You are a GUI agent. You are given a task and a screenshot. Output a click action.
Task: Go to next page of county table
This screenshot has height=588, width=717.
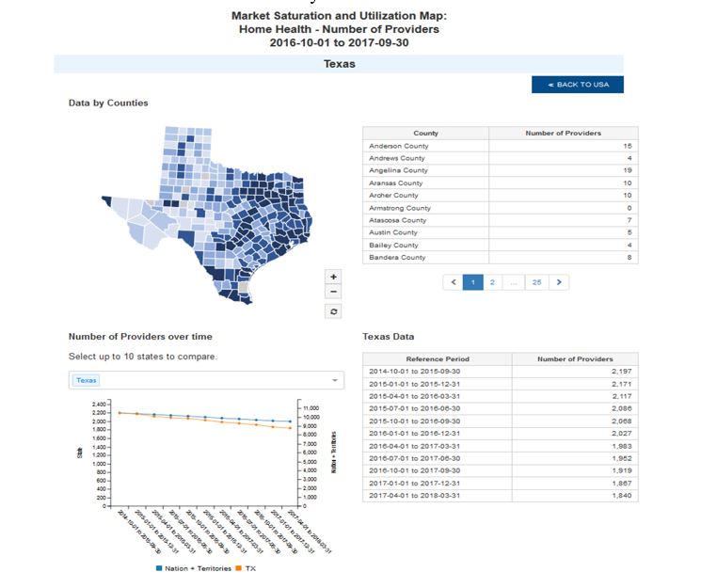pyautogui.click(x=559, y=282)
